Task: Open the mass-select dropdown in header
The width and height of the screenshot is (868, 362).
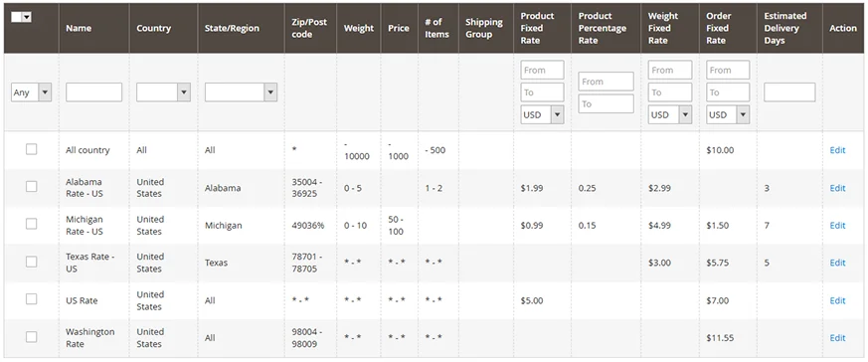Action: pos(22,17)
